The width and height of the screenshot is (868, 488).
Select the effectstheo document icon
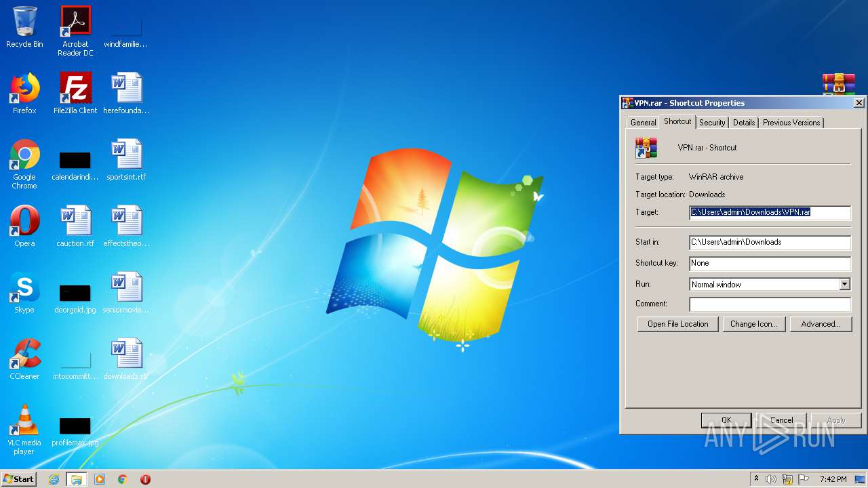click(x=126, y=226)
